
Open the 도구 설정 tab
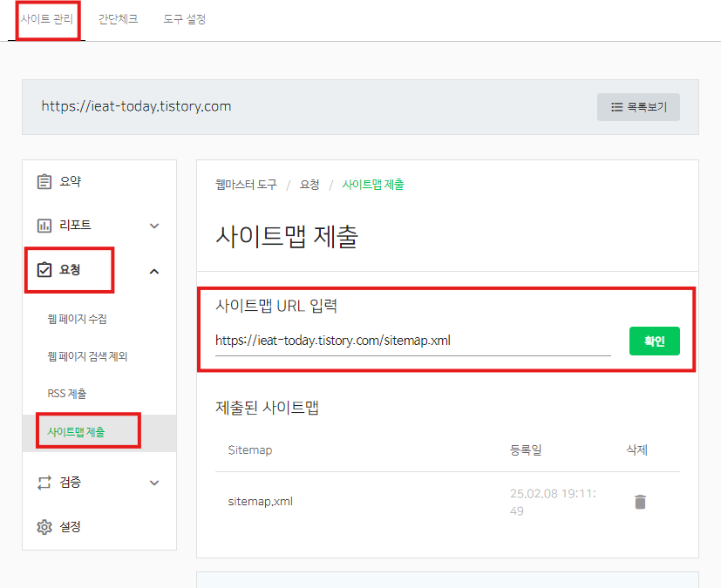184,19
